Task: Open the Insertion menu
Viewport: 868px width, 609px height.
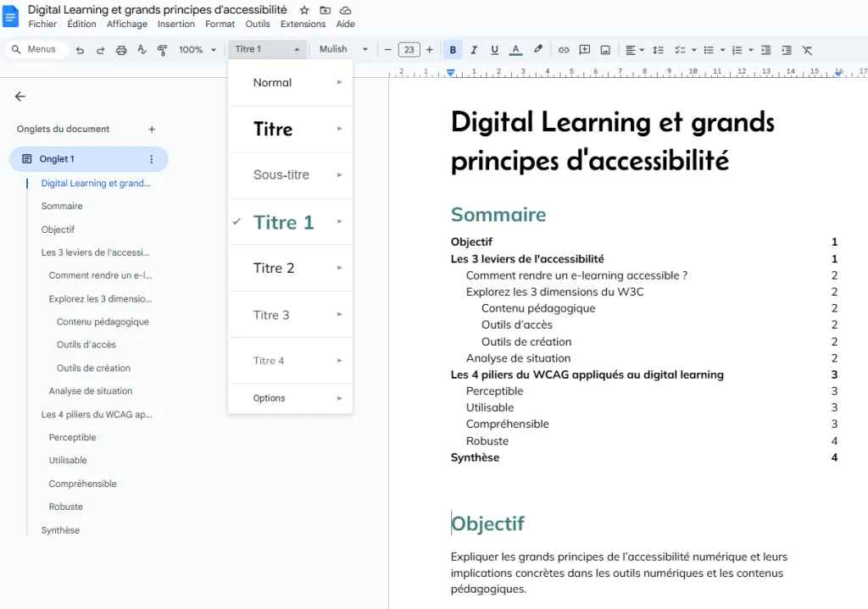Action: pyautogui.click(x=176, y=24)
